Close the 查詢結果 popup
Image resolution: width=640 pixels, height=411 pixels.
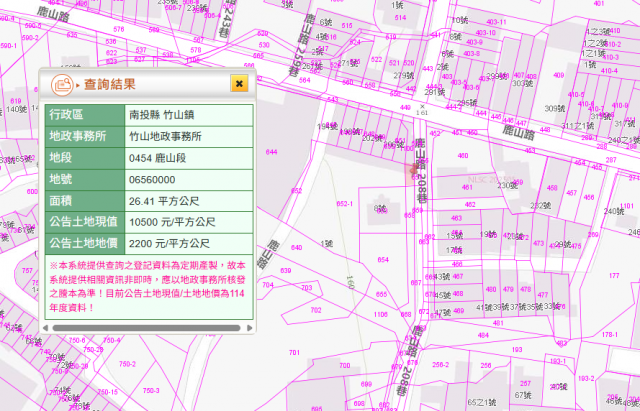tap(239, 83)
